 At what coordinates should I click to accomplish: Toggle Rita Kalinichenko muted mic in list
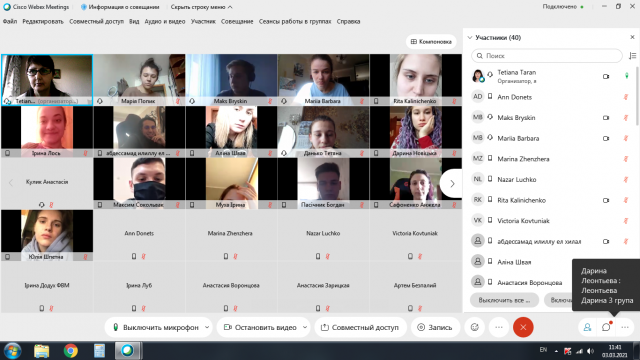click(625, 200)
